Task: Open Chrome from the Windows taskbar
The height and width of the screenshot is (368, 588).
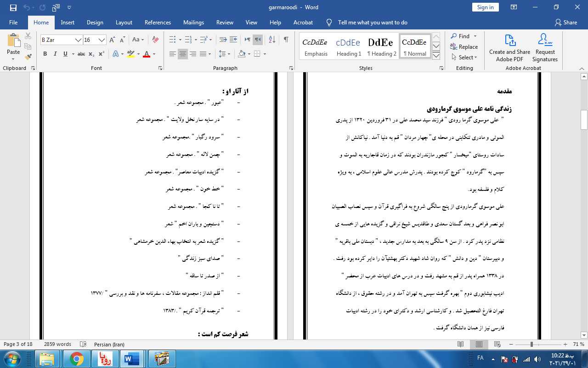Action: [x=76, y=358]
